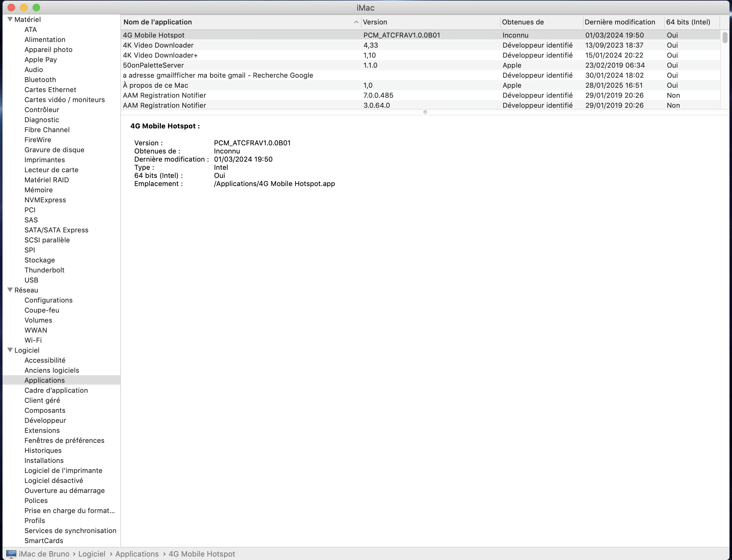Image resolution: width=732 pixels, height=560 pixels.
Task: Click iMac de Bruno in path bar
Action: coord(44,554)
